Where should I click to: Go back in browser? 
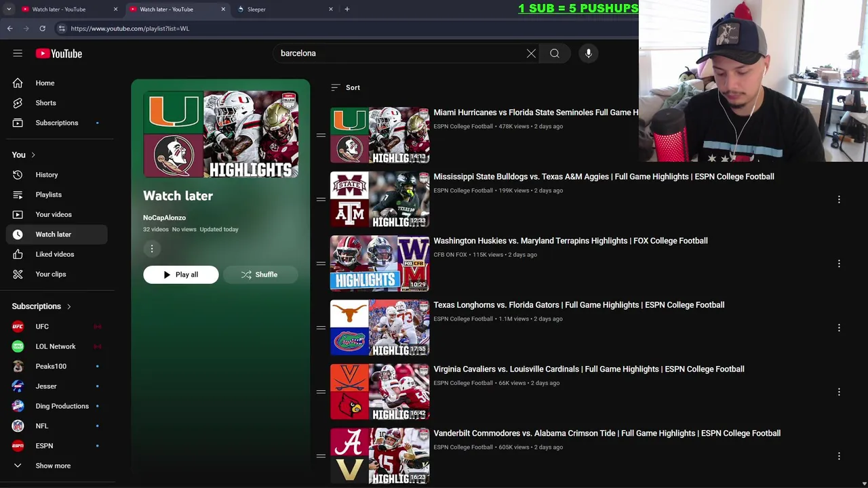10,28
